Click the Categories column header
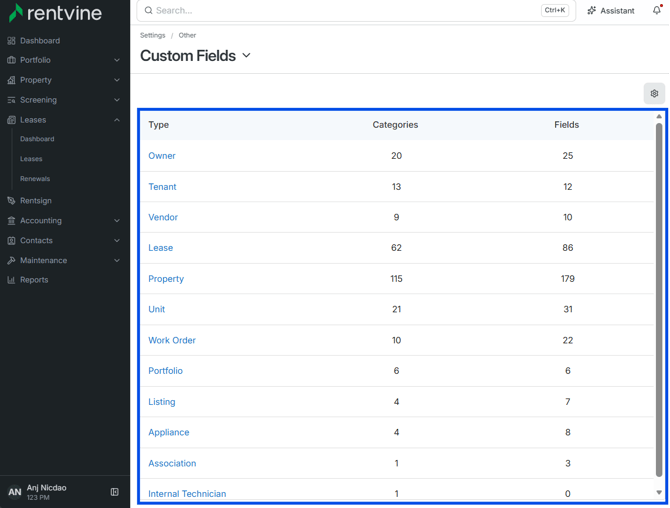The width and height of the screenshot is (670, 508). point(395,125)
